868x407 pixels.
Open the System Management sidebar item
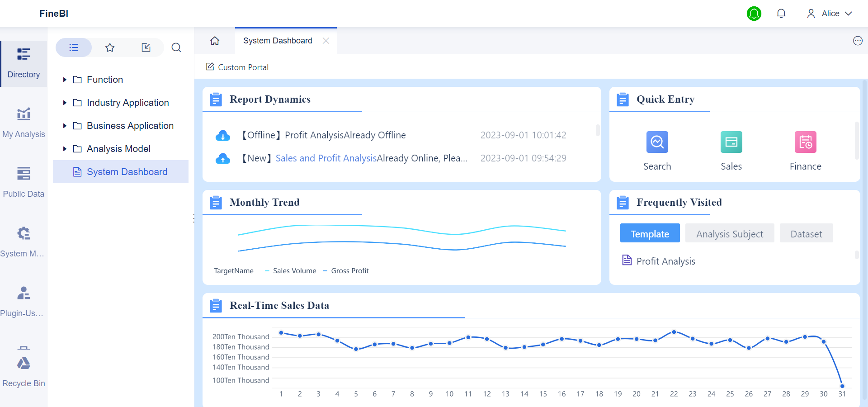click(x=24, y=242)
